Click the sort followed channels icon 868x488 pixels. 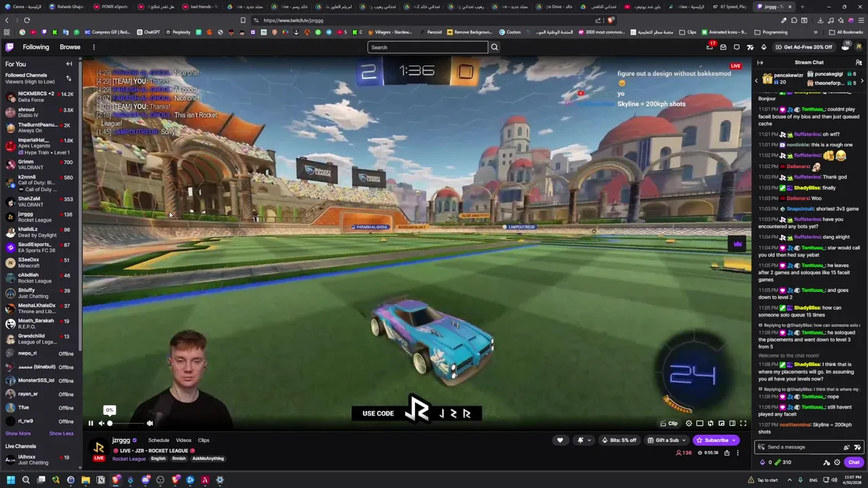(68, 79)
